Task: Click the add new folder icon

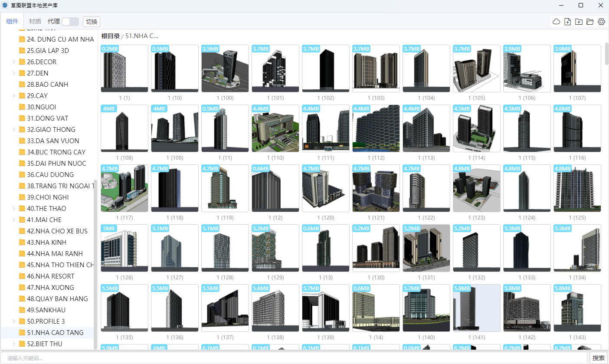Action: click(x=579, y=22)
